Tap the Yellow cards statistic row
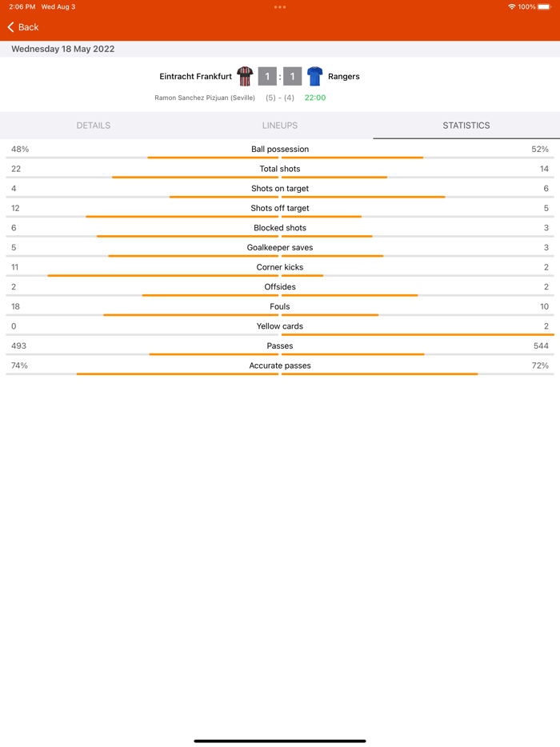 (x=279, y=326)
